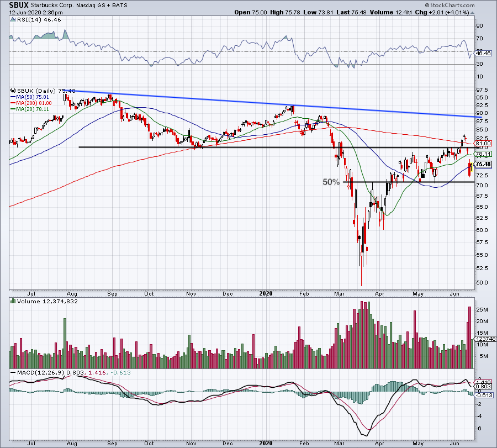Click the 123748 volume axis tag
The image size is (497, 448).
(485, 339)
